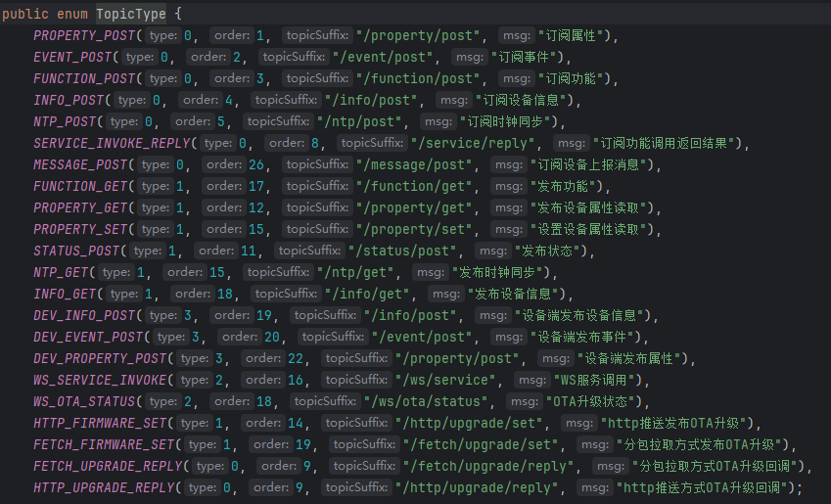Click the "/status/post" string literal
831x504 pixels.
[x=402, y=251]
